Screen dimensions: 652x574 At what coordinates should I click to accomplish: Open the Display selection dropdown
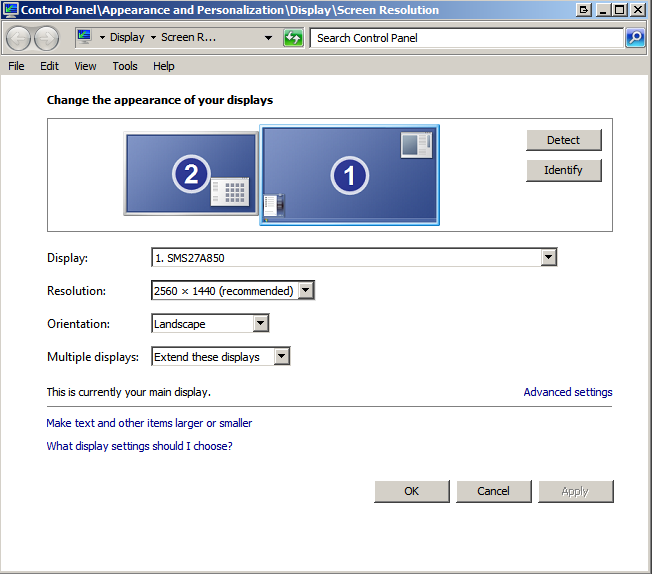pyautogui.click(x=548, y=258)
